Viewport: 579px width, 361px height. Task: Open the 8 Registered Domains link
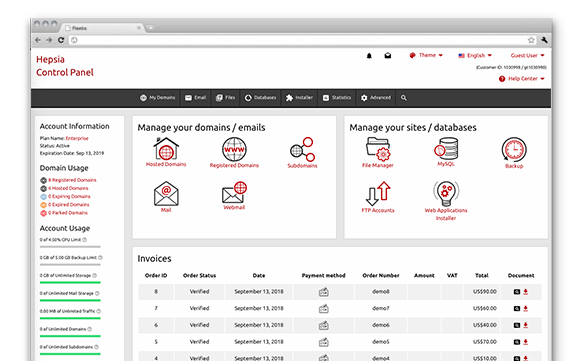click(x=72, y=180)
